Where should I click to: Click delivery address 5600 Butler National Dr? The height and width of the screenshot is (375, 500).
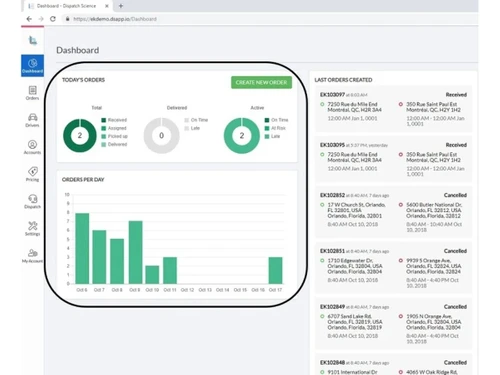click(434, 210)
